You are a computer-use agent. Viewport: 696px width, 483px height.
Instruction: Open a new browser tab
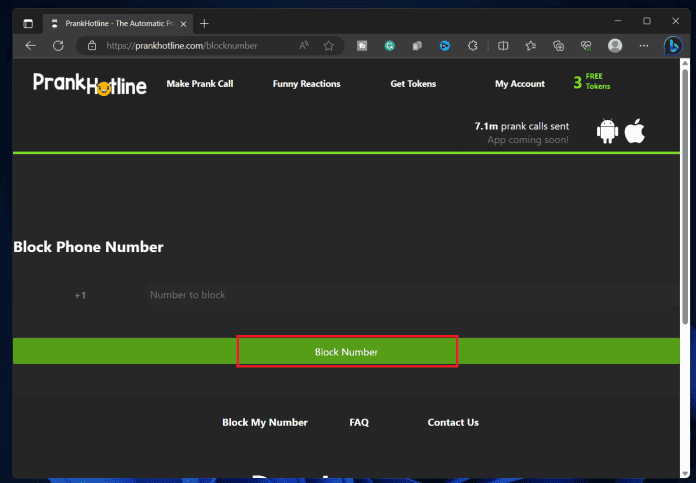[x=205, y=22]
